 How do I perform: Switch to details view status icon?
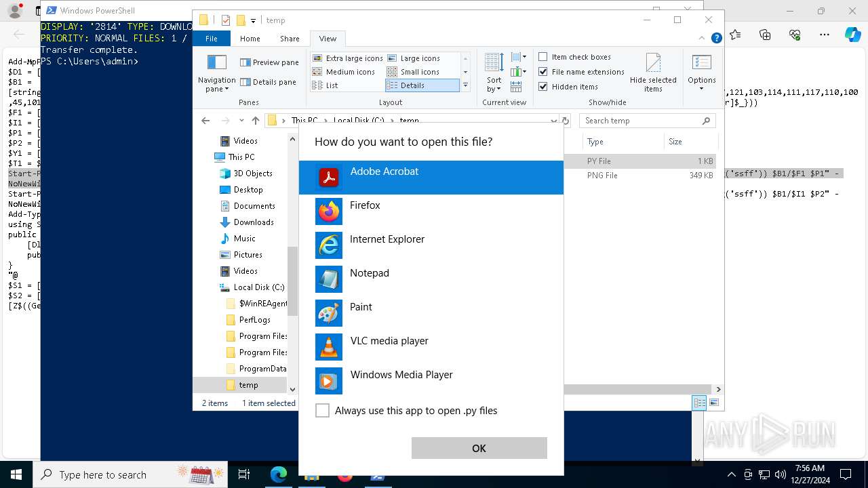pos(699,403)
